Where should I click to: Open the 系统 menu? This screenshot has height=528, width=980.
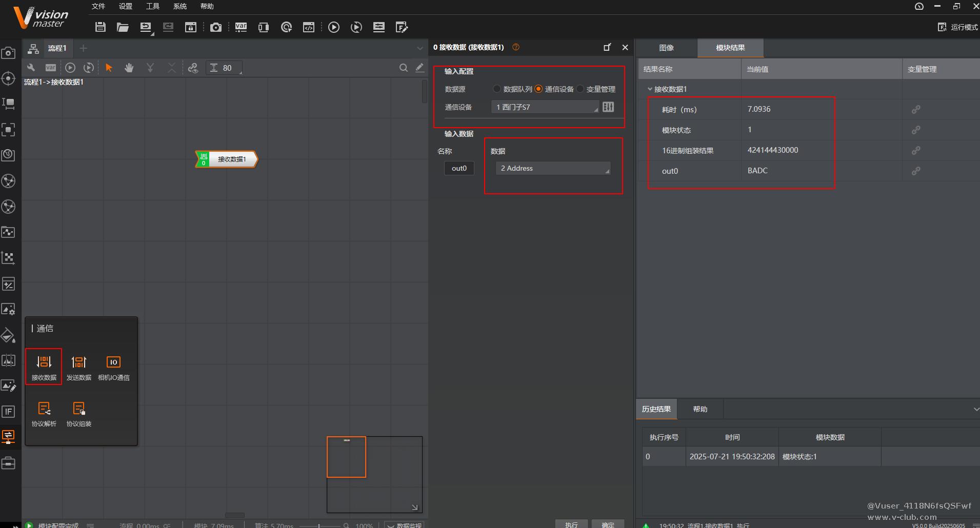pyautogui.click(x=180, y=6)
